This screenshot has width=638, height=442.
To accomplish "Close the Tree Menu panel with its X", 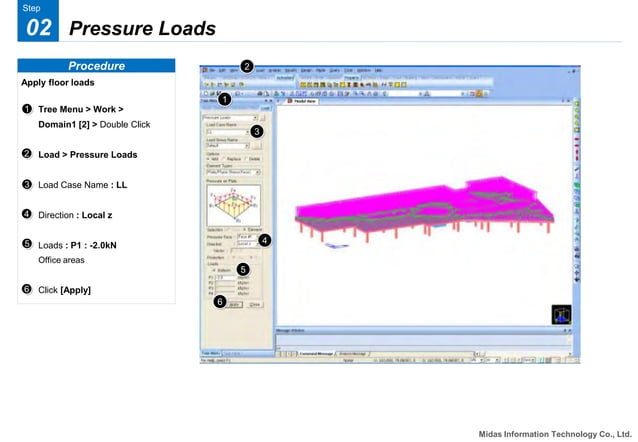I will [271, 101].
